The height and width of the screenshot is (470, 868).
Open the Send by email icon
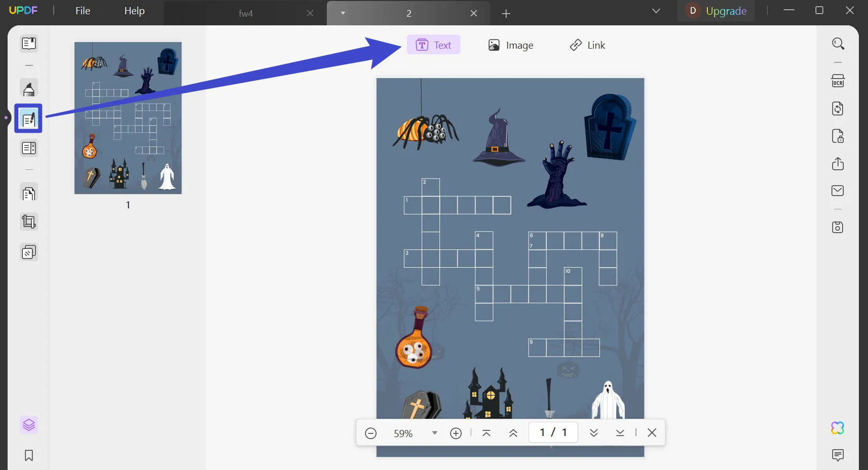coord(838,191)
